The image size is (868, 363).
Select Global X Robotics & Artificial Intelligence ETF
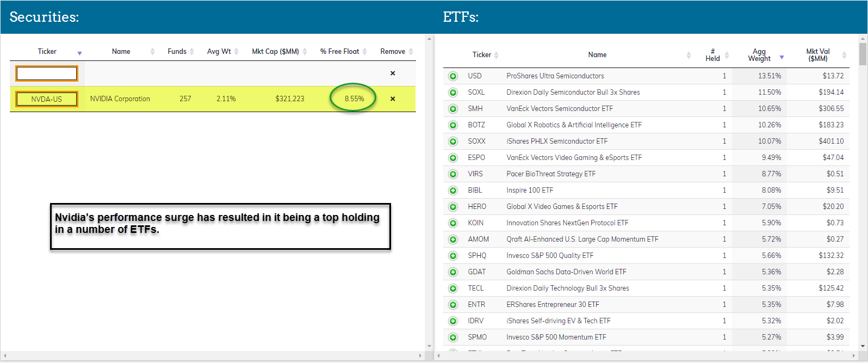coord(574,125)
